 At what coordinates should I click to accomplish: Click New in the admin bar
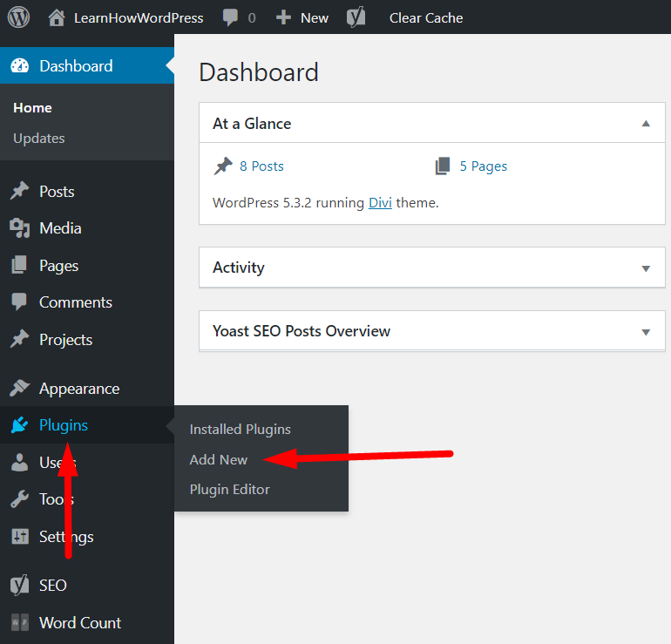click(315, 18)
